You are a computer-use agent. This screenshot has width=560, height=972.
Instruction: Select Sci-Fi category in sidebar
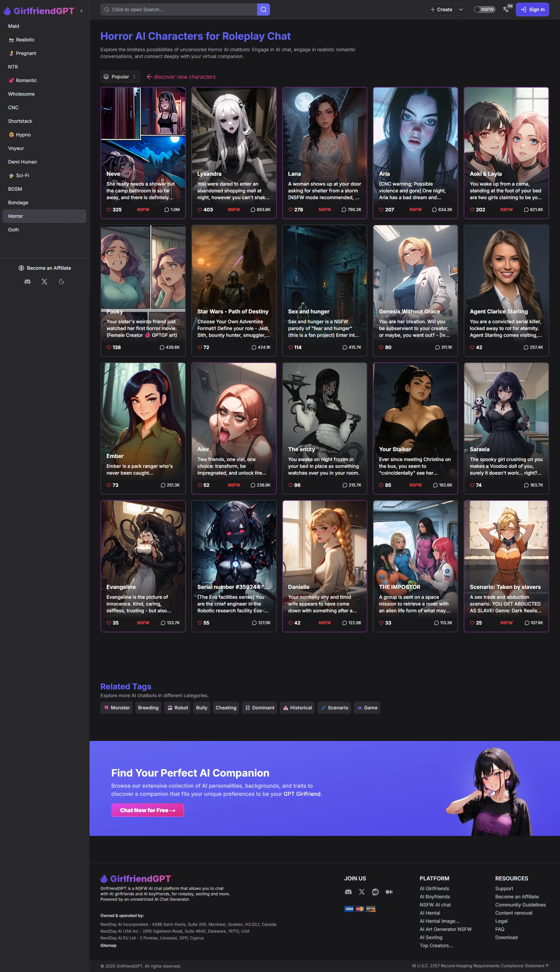pos(22,175)
